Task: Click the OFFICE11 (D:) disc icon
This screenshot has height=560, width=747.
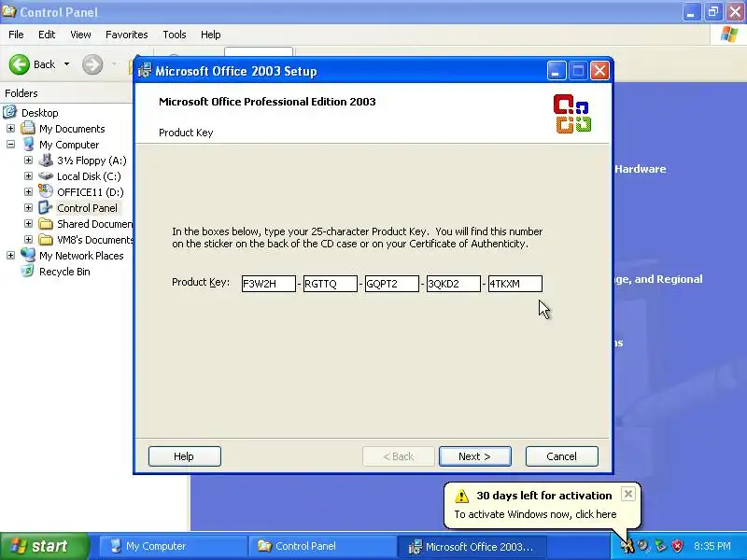Action: (x=46, y=191)
